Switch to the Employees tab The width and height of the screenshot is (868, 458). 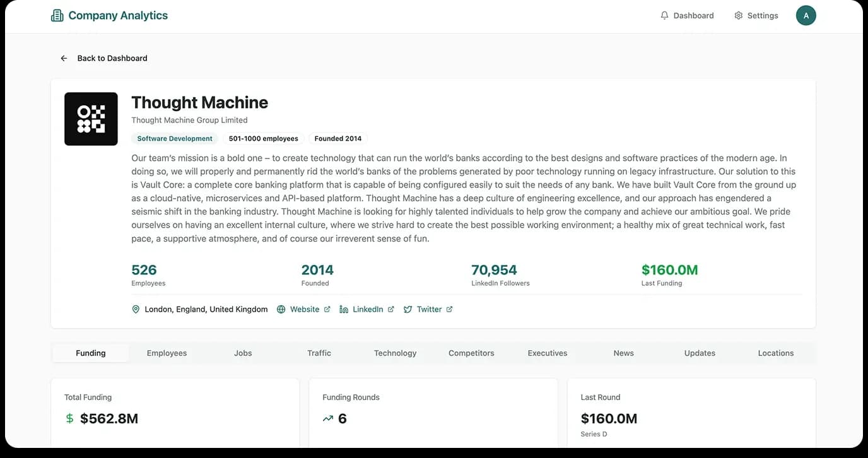tap(167, 353)
